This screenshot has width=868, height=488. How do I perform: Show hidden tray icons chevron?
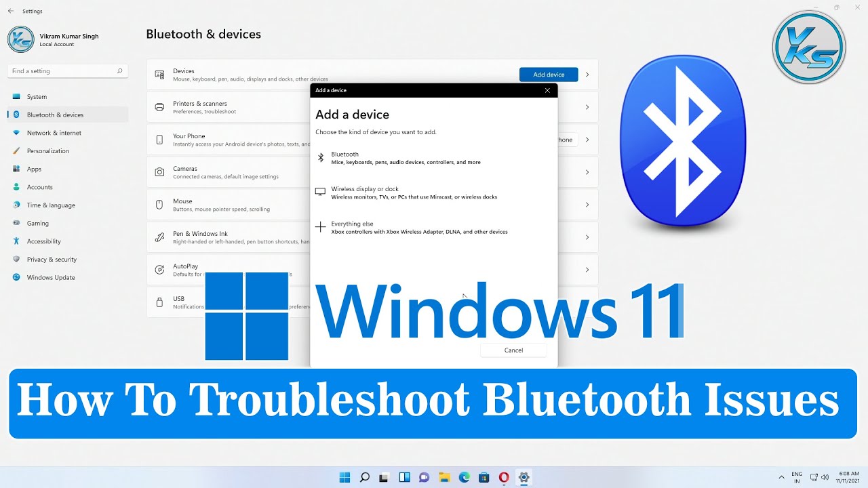point(781,477)
